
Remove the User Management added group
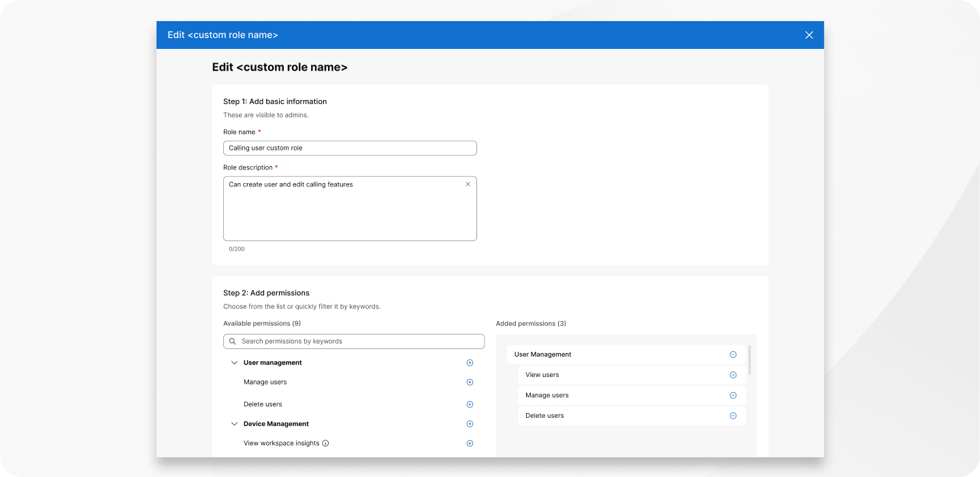(733, 355)
